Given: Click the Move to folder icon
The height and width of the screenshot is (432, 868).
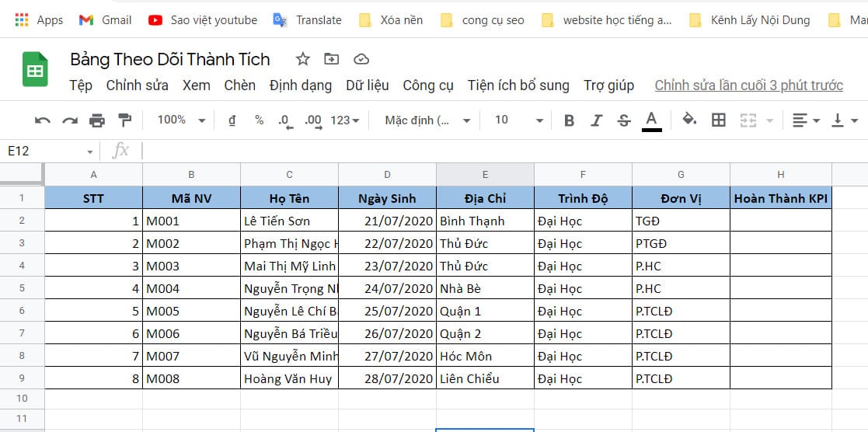Looking at the screenshot, I should (x=332, y=59).
